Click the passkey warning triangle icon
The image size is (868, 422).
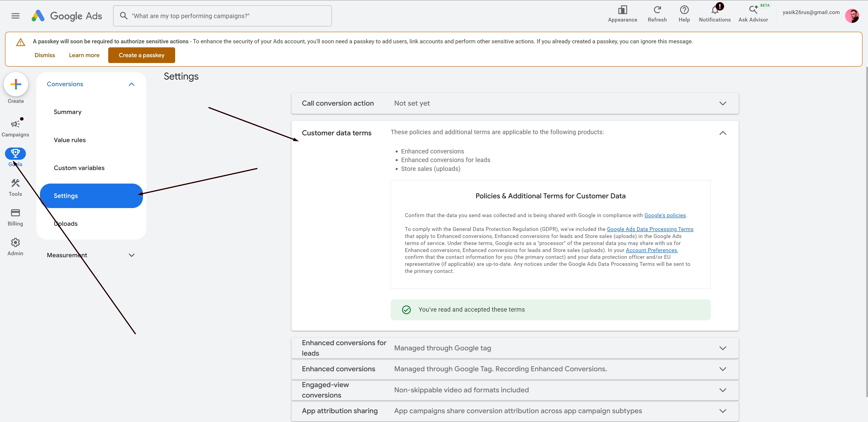21,42
